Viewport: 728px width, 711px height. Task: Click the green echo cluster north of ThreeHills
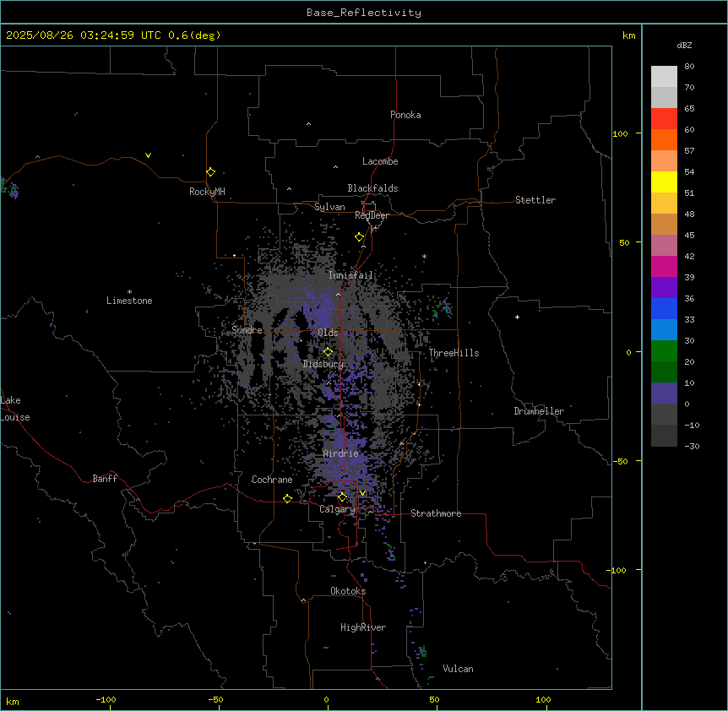(440, 307)
